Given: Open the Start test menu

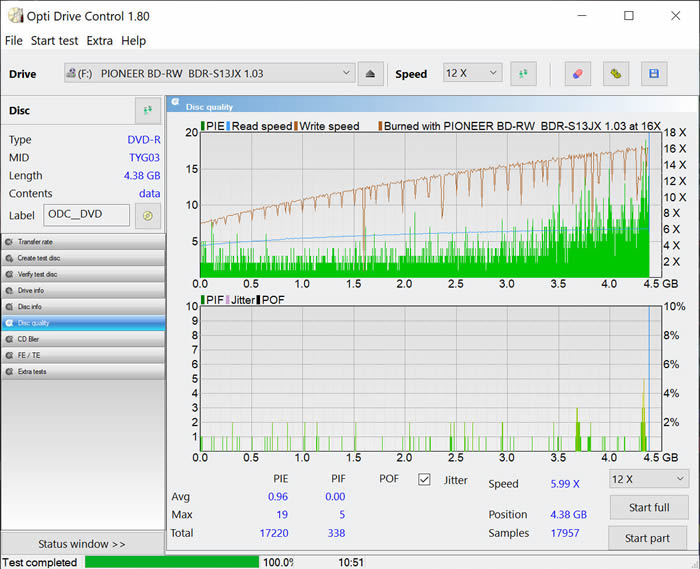Looking at the screenshot, I should (x=55, y=41).
